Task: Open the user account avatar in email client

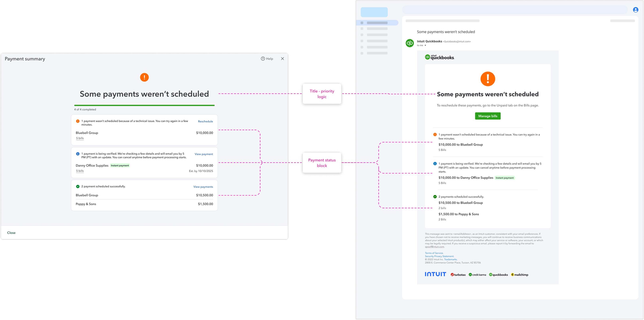Action: (636, 10)
